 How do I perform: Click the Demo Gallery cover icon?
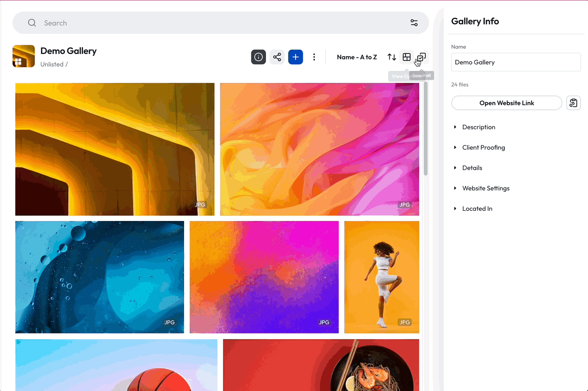24,56
